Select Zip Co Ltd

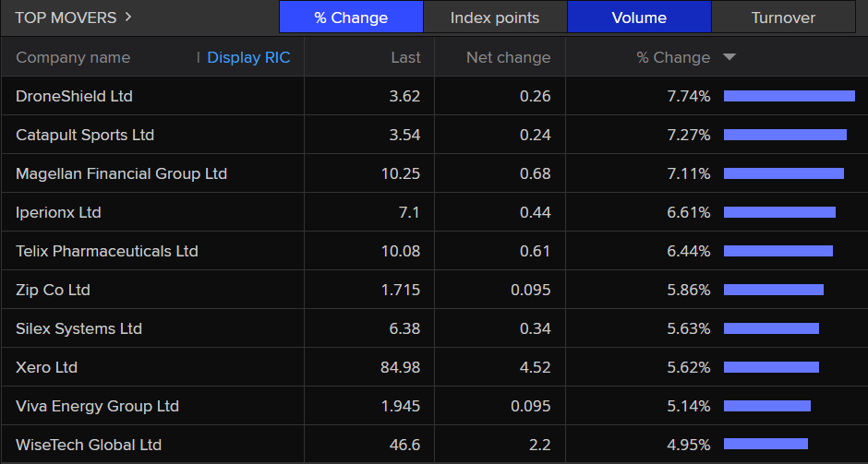[x=53, y=290]
